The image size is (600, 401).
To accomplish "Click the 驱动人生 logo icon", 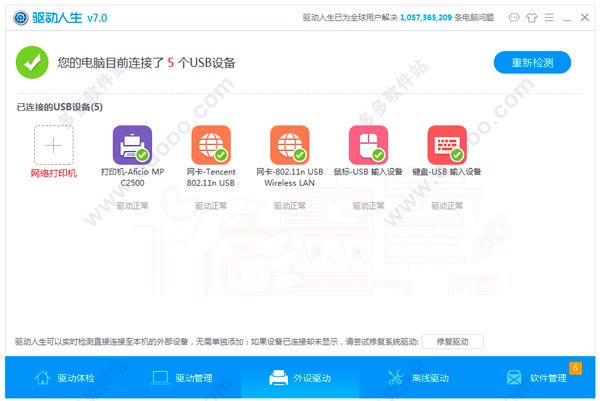I will 21,18.
